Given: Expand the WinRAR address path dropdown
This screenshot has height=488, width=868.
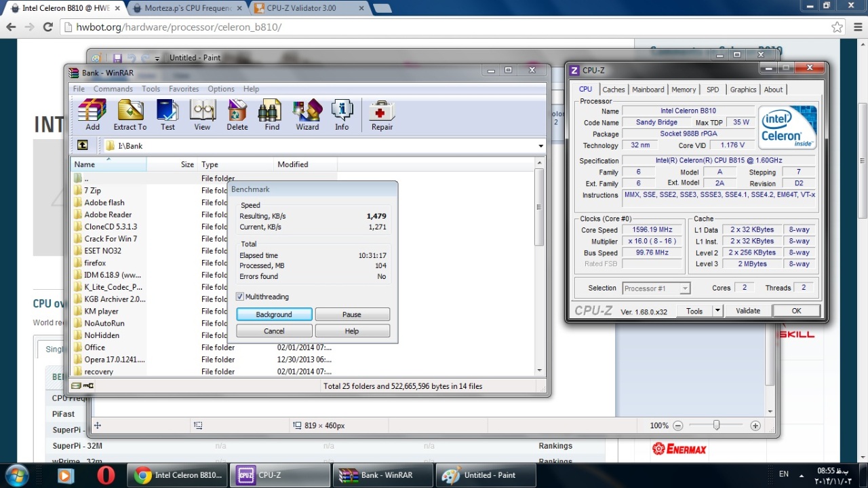Looking at the screenshot, I should (540, 146).
